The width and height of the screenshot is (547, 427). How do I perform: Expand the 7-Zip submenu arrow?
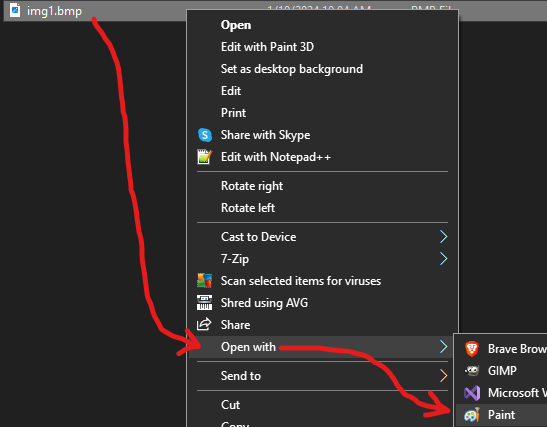click(x=443, y=259)
